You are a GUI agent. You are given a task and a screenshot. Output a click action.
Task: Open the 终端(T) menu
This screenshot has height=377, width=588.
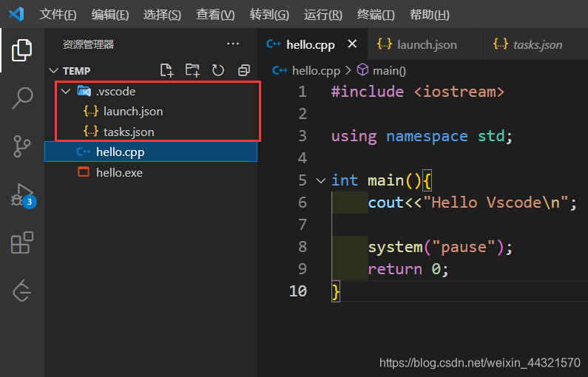(x=376, y=15)
